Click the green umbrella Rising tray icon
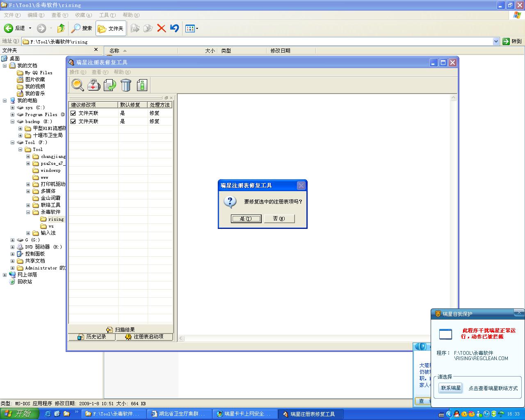 [x=501, y=414]
